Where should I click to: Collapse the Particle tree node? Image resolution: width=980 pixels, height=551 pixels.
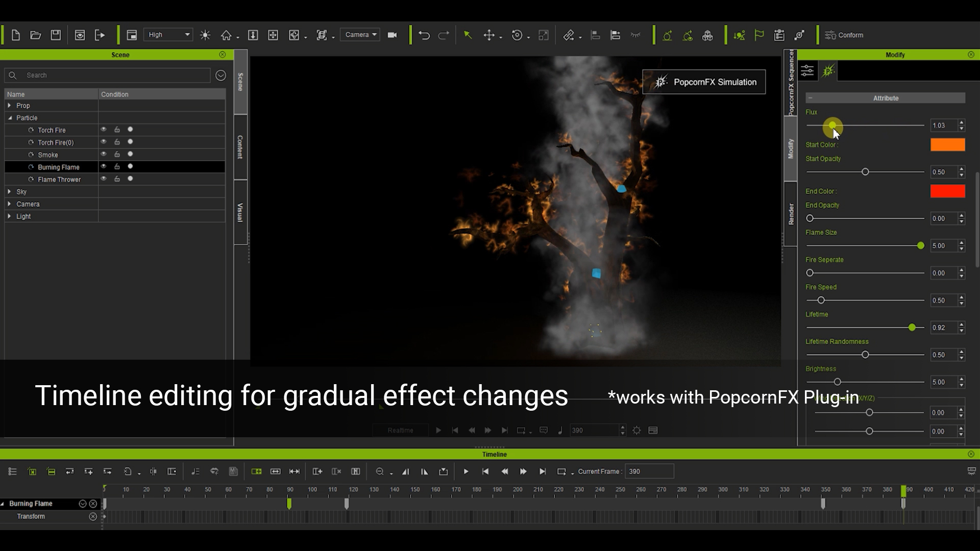[x=10, y=118]
